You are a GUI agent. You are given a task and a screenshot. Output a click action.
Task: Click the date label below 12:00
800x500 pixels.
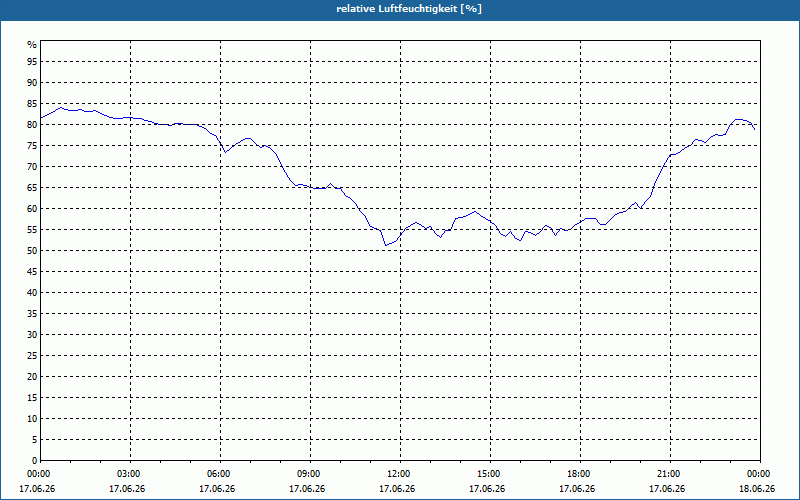397,489
